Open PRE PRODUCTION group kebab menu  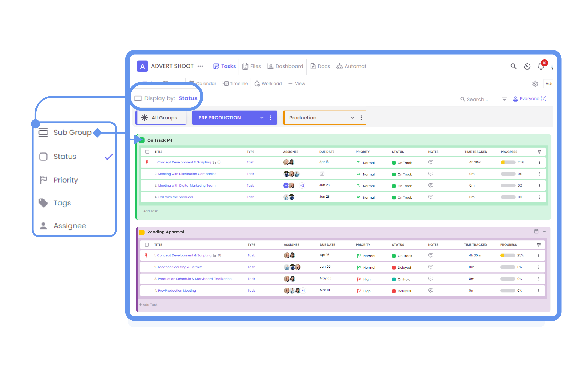click(270, 118)
